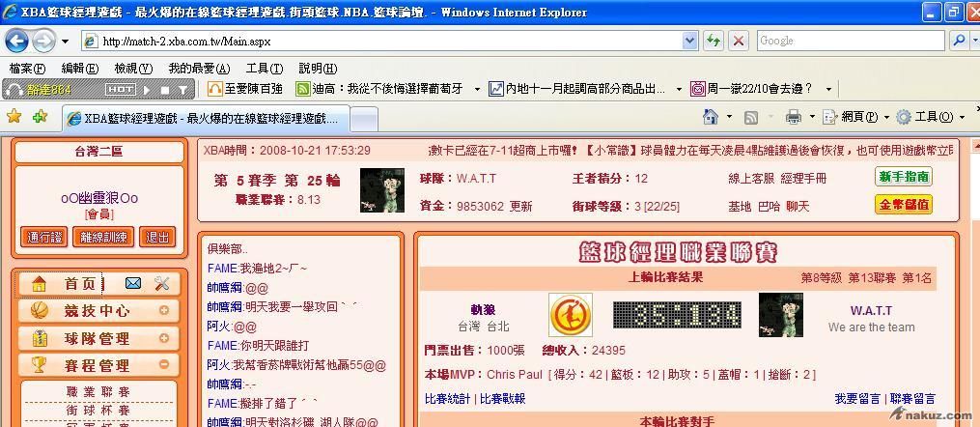Image resolution: width=980 pixels, height=427 pixels.
Task: Expand the address bar history dropdown
Action: 690,42
